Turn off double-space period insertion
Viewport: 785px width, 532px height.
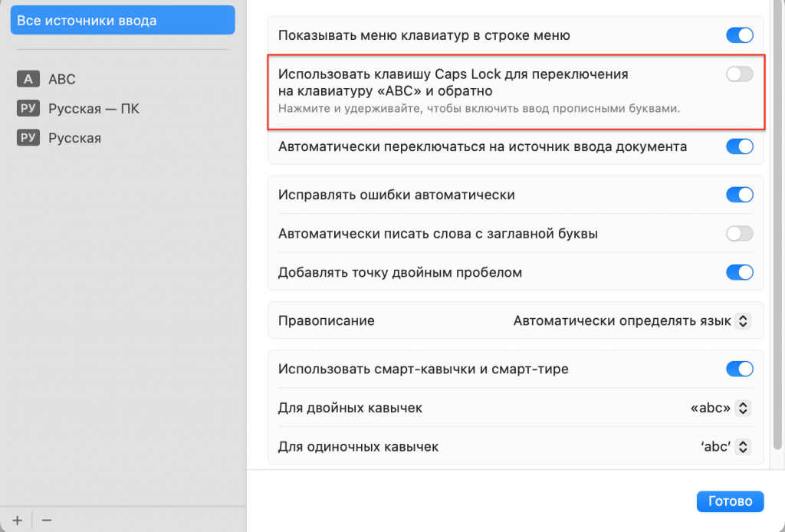pos(739,272)
